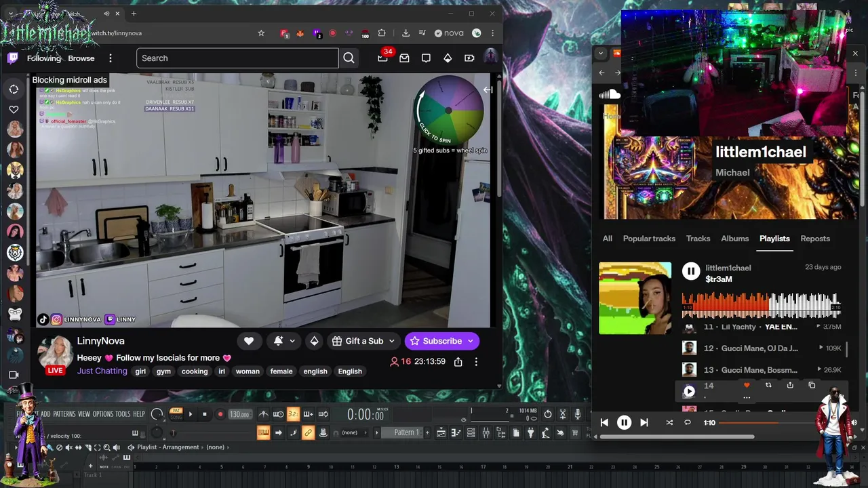Toggle FL Studio Pat/Song mode switch
The width and height of the screenshot is (868, 488).
tap(176, 413)
